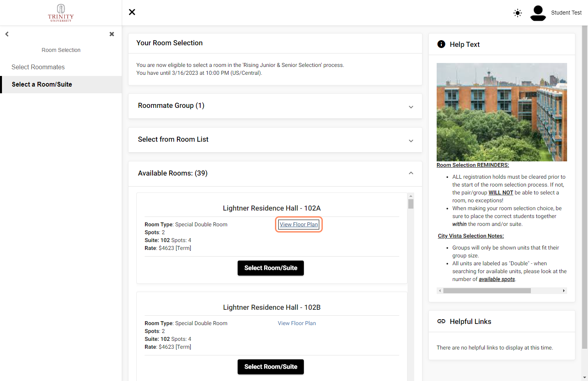Click the Helpful Links chain icon

(x=441, y=322)
